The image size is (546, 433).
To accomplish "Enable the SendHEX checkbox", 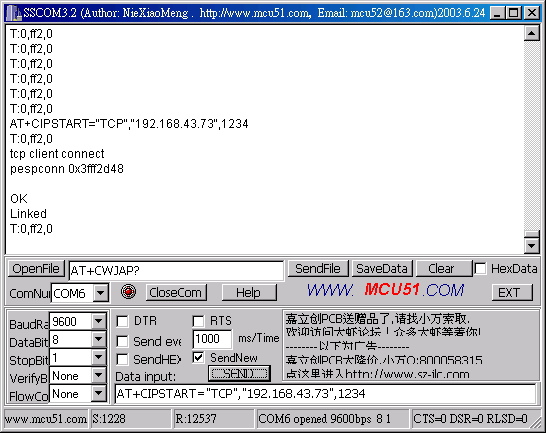I will 122,359.
